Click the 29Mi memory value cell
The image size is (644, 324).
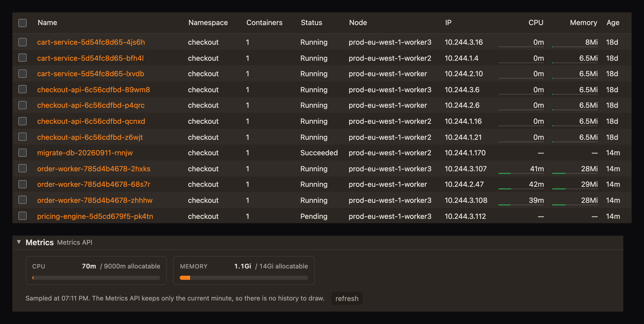pyautogui.click(x=589, y=184)
